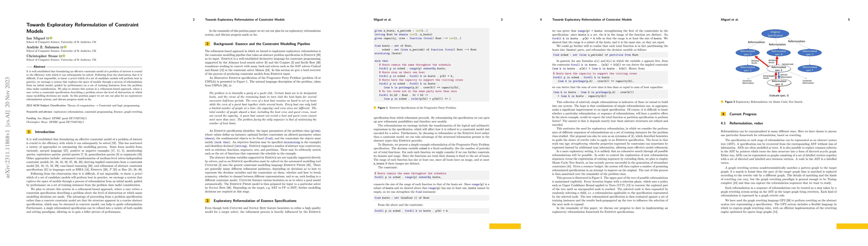Click the yellow square beside Figure 1 caption

tap(375, 108)
